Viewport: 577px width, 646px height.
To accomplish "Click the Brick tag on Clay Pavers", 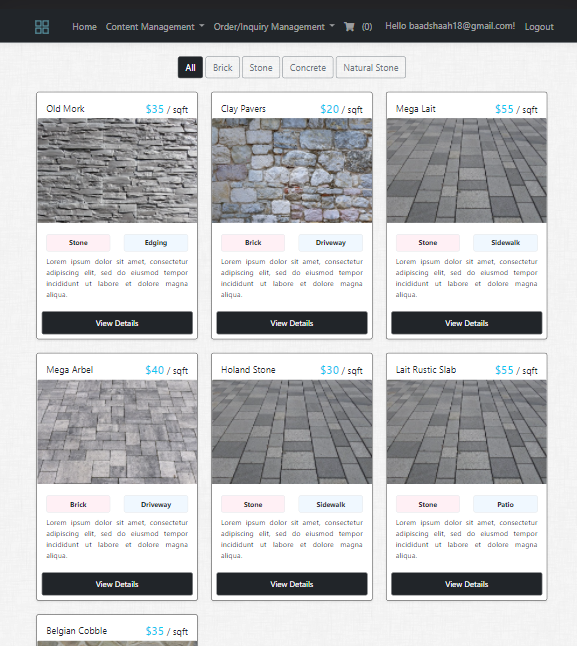I will click(x=253, y=243).
